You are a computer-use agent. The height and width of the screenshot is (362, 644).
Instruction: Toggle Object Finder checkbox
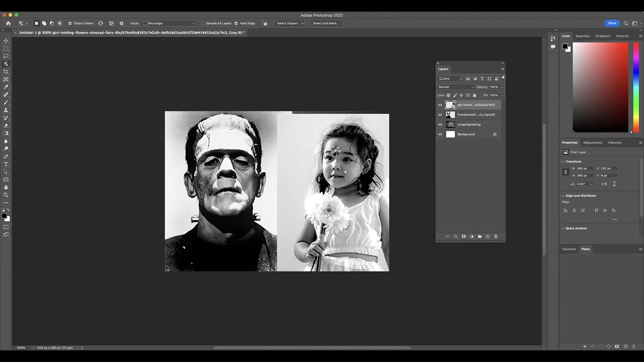click(70, 23)
